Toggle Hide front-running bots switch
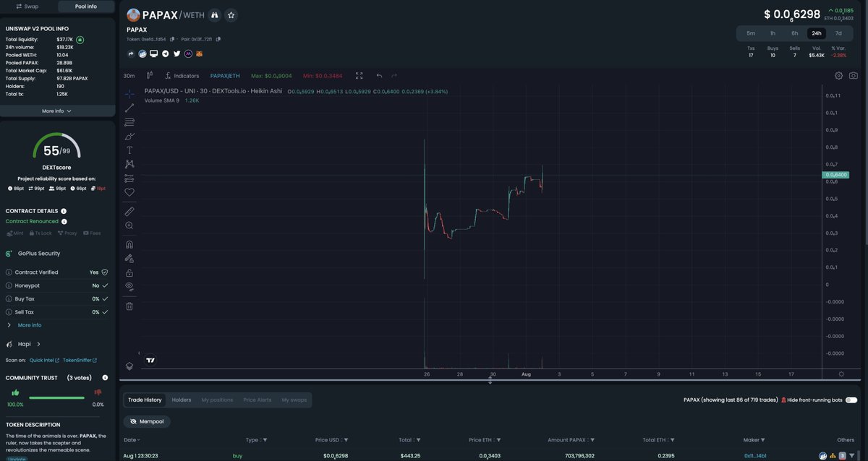 pyautogui.click(x=851, y=400)
